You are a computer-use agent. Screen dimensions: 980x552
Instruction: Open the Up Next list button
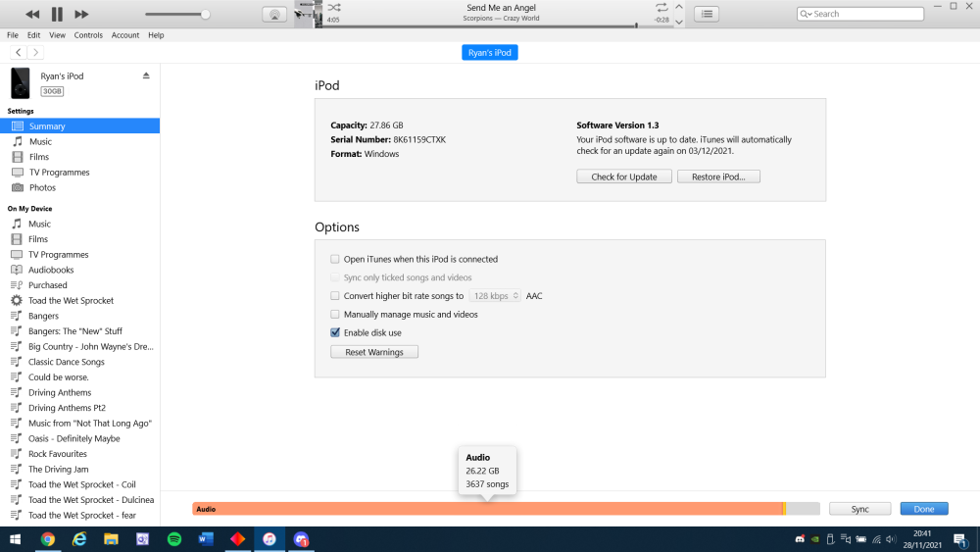707,14
